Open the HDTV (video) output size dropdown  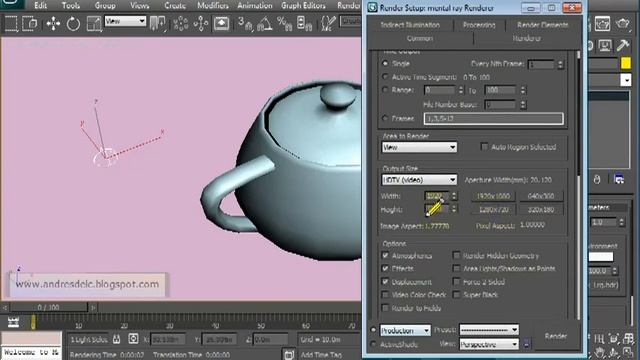(419, 180)
